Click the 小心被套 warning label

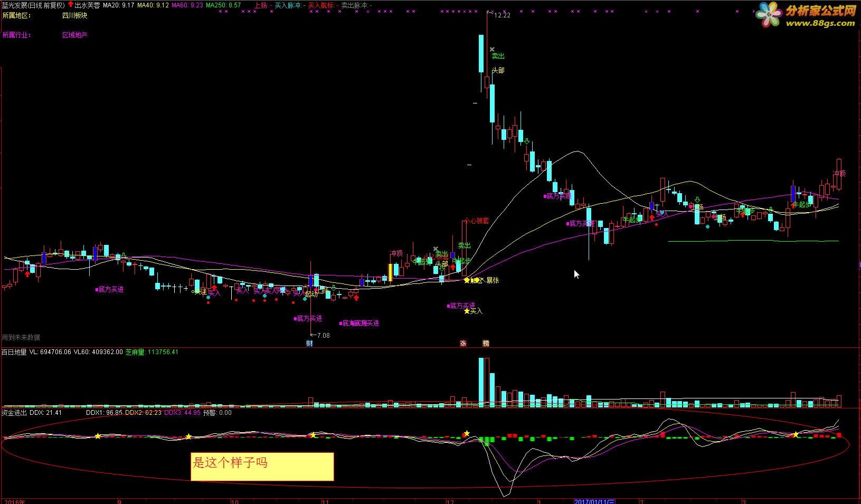pyautogui.click(x=477, y=221)
